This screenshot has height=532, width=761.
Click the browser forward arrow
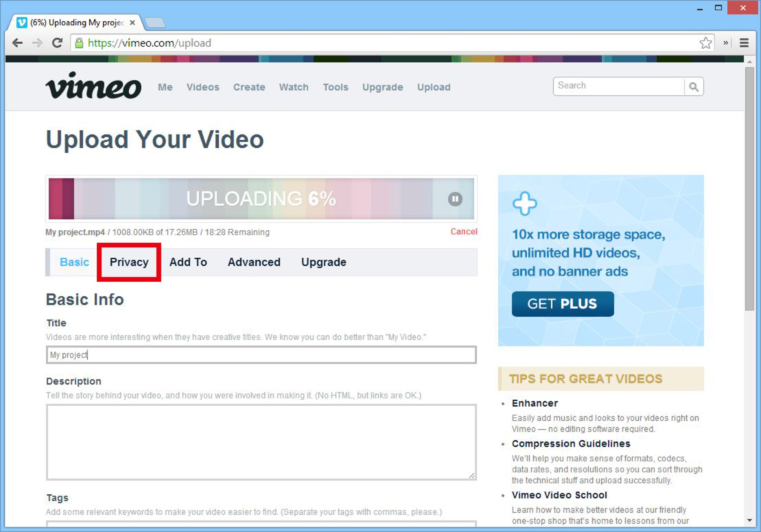[37, 43]
